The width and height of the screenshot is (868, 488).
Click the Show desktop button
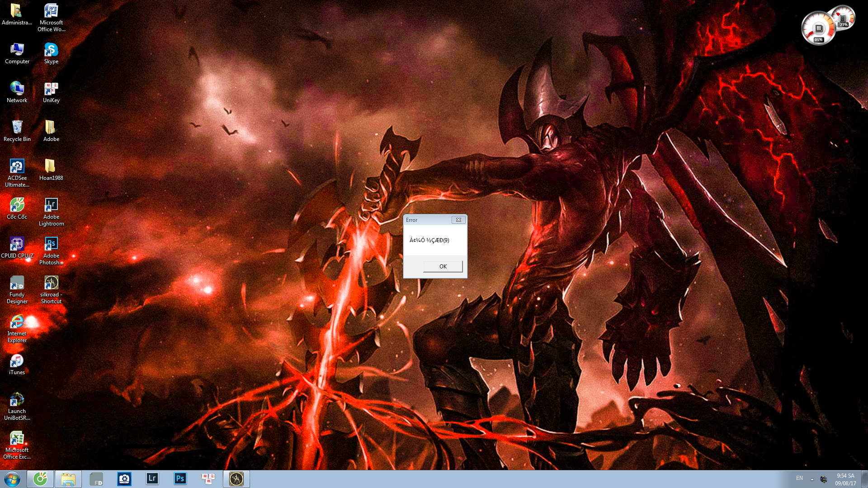pyautogui.click(x=864, y=479)
